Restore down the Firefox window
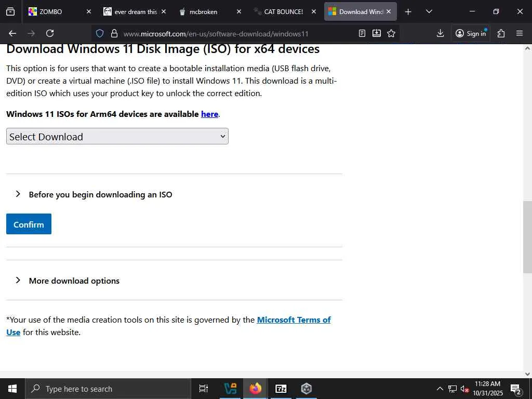This screenshot has height=399, width=532. (496, 11)
